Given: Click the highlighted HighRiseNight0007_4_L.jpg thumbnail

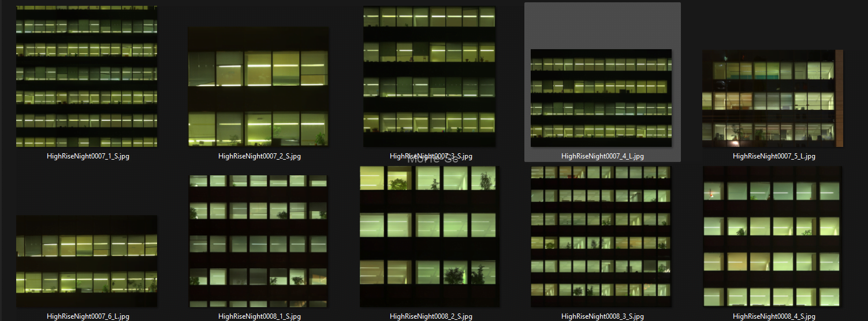Looking at the screenshot, I should pos(601,98).
